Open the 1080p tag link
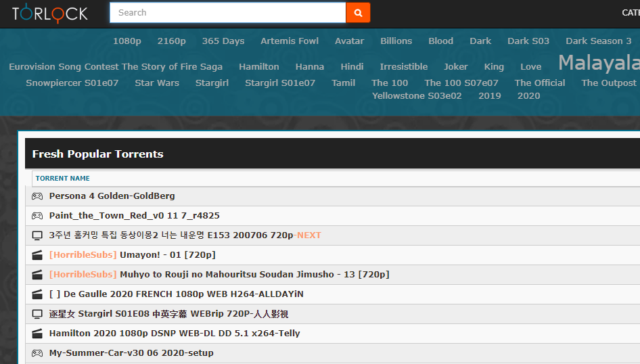Image resolution: width=640 pixels, height=364 pixels. click(127, 41)
